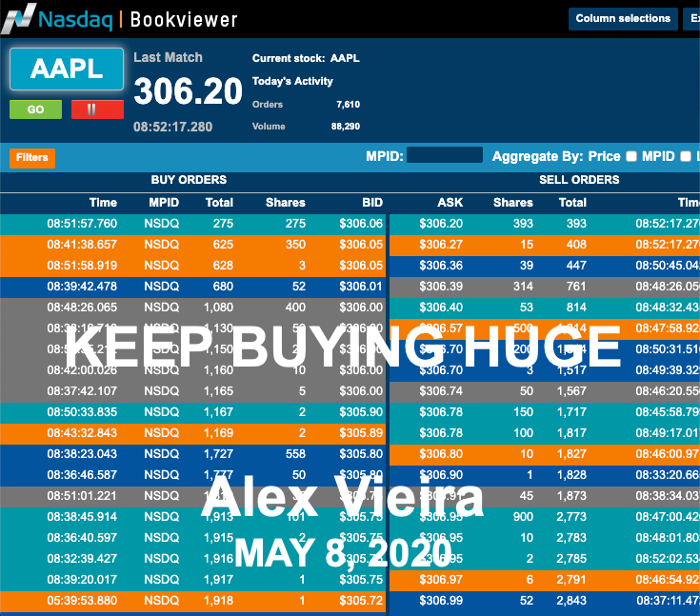Viewport: 700px width, 616px height.
Task: Click sell orders Shares column header
Action: point(513,203)
